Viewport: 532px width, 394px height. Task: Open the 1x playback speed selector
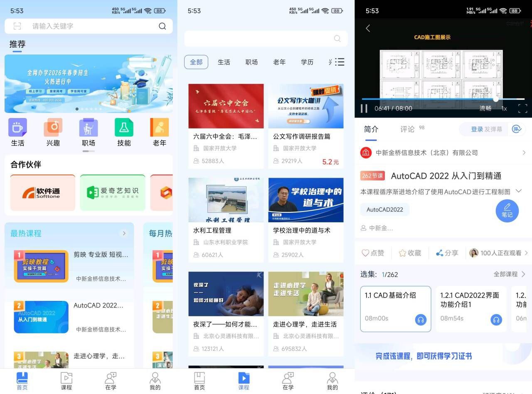(504, 108)
